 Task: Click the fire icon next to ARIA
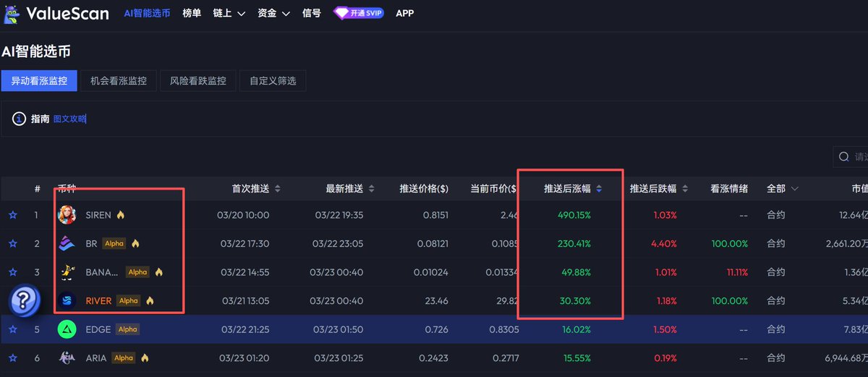(x=145, y=357)
